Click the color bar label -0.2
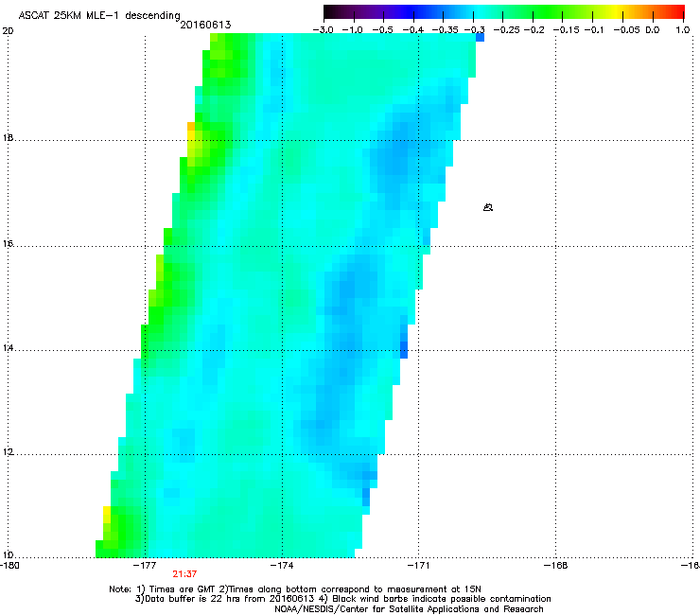The image size is (700, 615). coord(534,30)
